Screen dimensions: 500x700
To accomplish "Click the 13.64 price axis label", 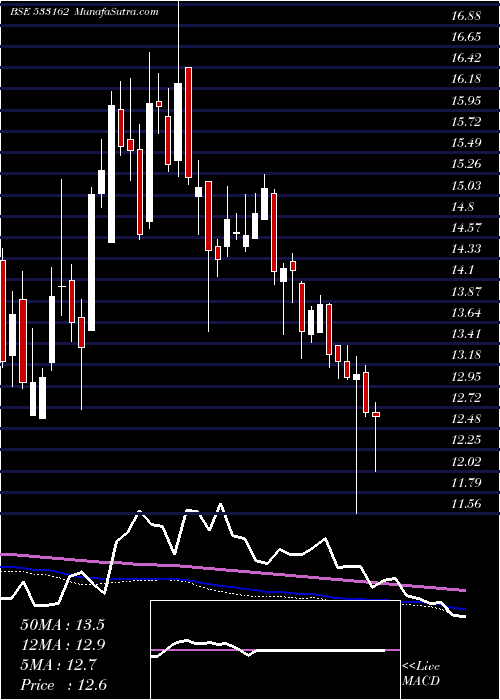I will [x=466, y=313].
